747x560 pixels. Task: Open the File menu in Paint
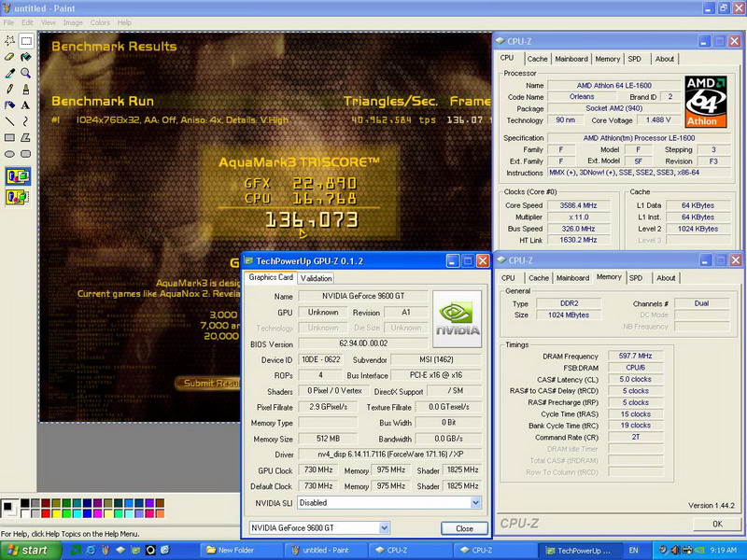[8, 22]
